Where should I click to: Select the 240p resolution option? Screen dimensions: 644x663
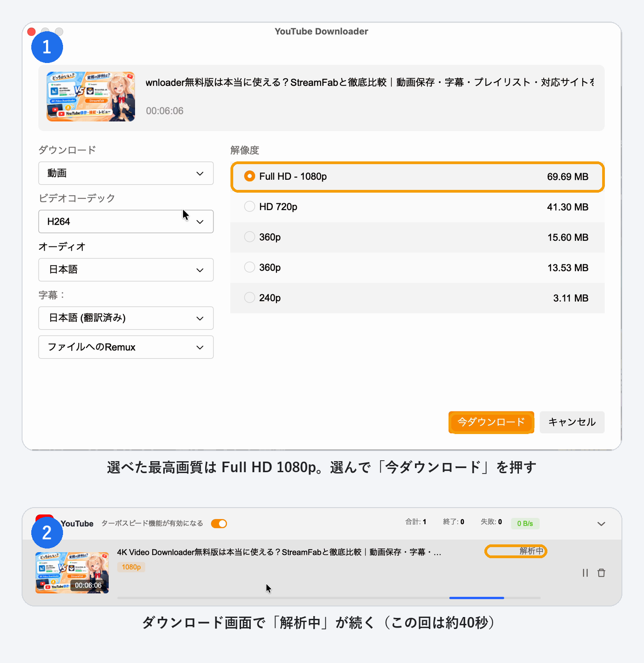point(417,298)
